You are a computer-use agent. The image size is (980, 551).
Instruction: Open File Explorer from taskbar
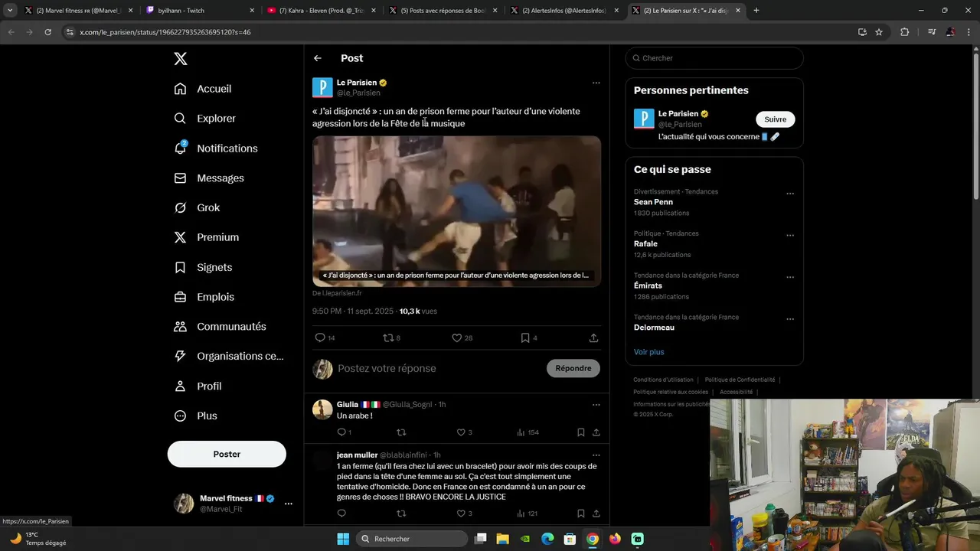(502, 539)
